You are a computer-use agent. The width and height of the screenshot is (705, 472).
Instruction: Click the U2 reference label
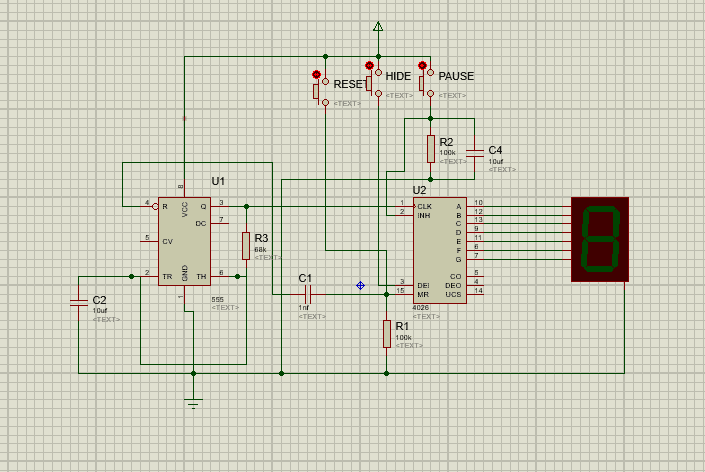point(420,189)
